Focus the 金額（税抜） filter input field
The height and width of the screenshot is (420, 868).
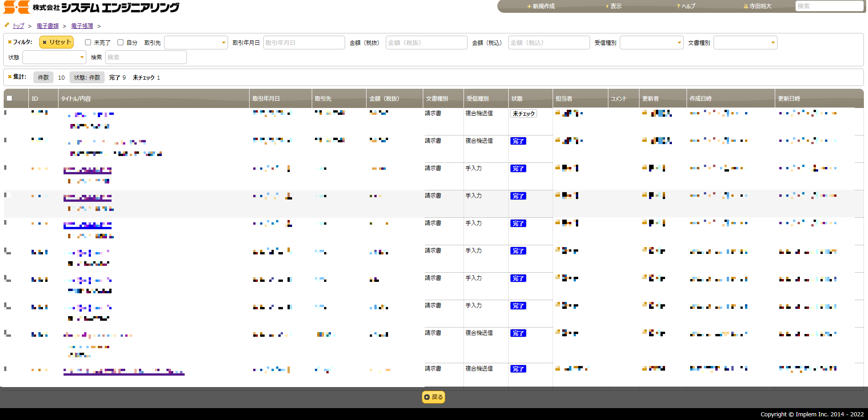pos(426,43)
